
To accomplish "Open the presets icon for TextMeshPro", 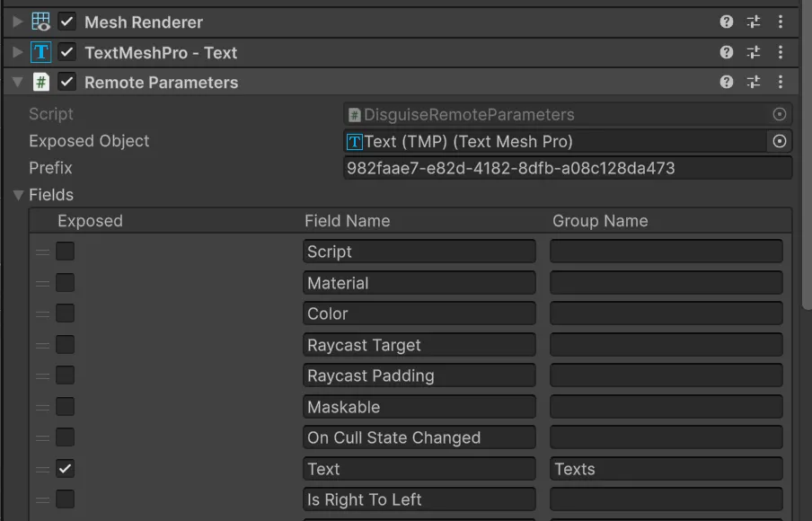I will pyautogui.click(x=753, y=52).
